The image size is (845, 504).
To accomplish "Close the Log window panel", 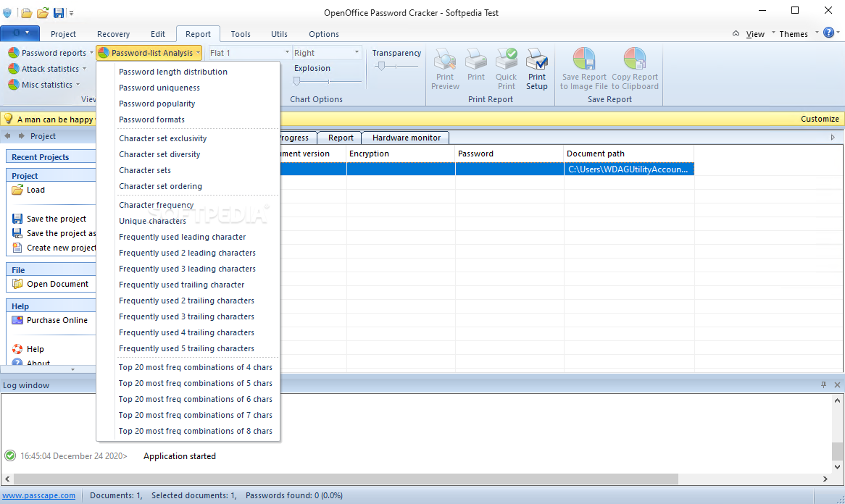I will (837, 385).
